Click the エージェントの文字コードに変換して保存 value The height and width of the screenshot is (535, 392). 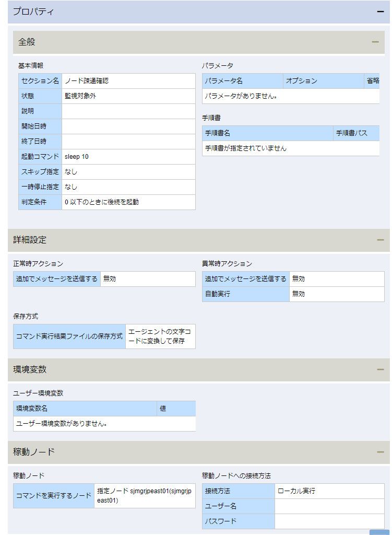tap(160, 336)
